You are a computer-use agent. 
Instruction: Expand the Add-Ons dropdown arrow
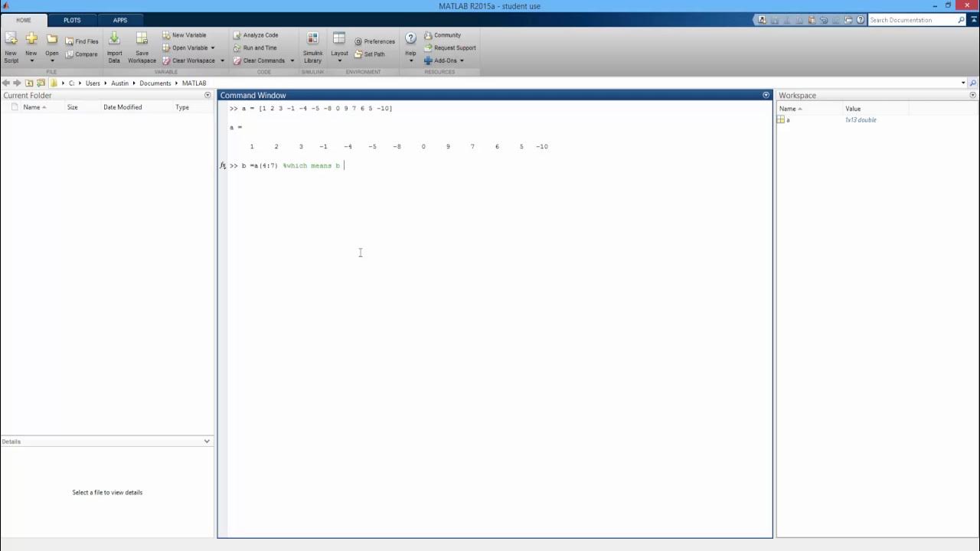(x=462, y=60)
